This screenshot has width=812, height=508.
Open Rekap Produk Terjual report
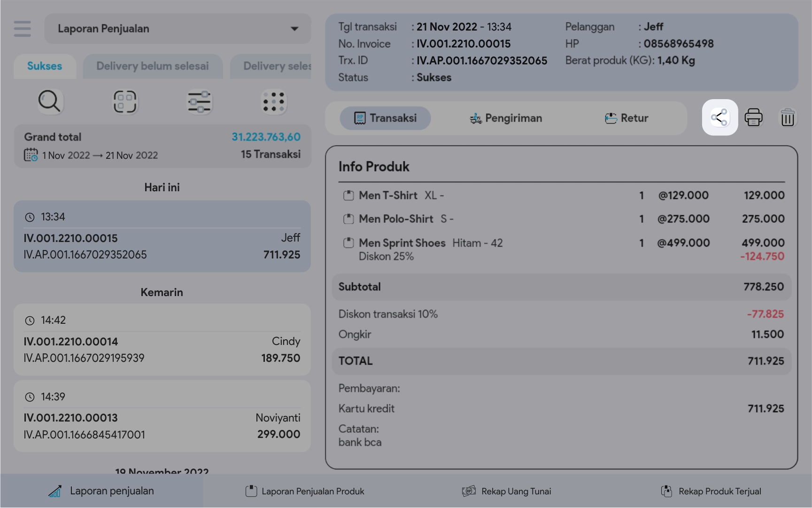tap(711, 491)
